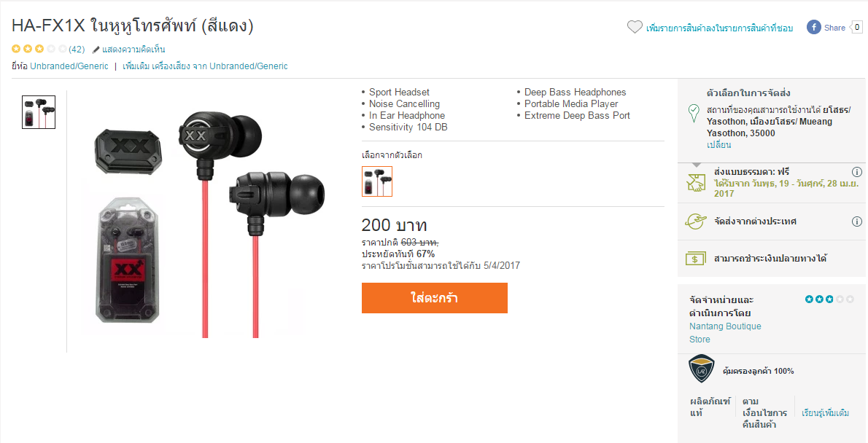Click the heart wishlist icon
This screenshot has width=868, height=443.
(x=635, y=27)
